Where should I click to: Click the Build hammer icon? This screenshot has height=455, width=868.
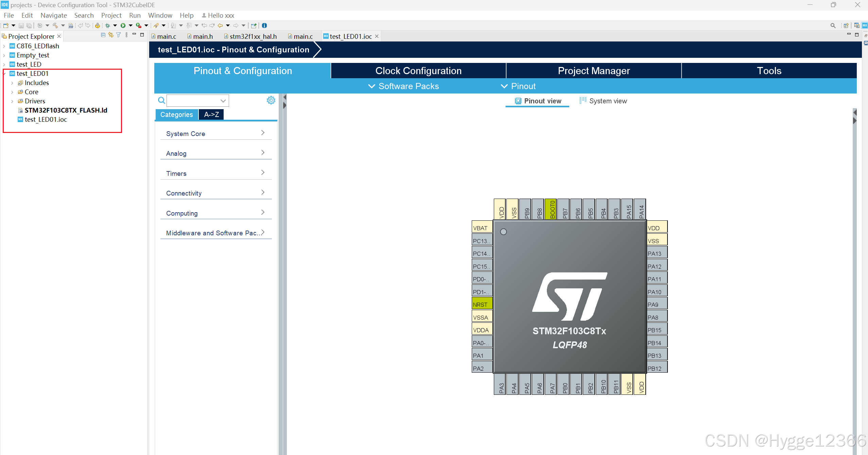click(55, 26)
